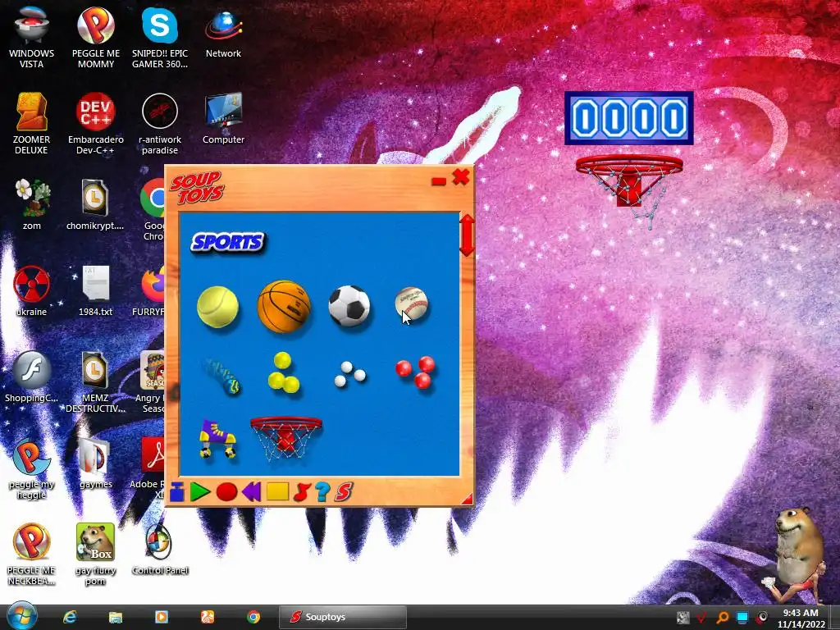Click the red up-down arrow scroller
The width and height of the screenshot is (840, 630).
click(467, 235)
